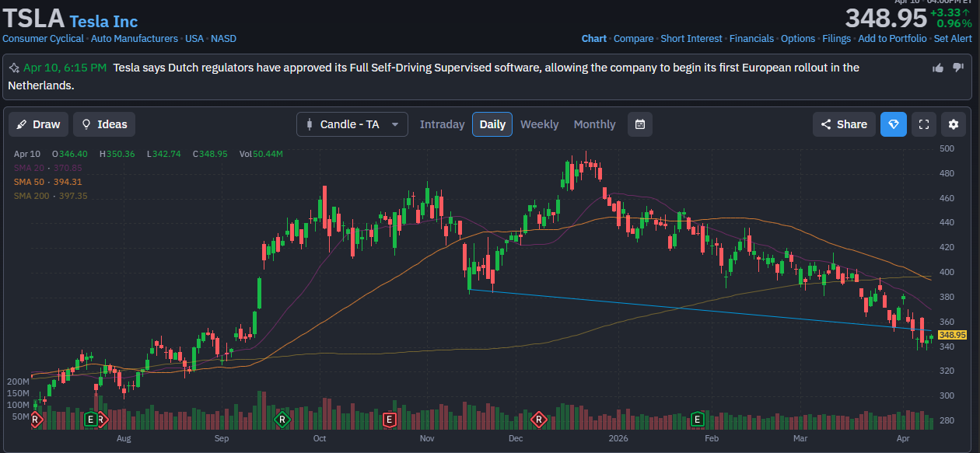Click the large 348.95 price quote
The width and height of the screenshot is (980, 453).
pyautogui.click(x=886, y=18)
